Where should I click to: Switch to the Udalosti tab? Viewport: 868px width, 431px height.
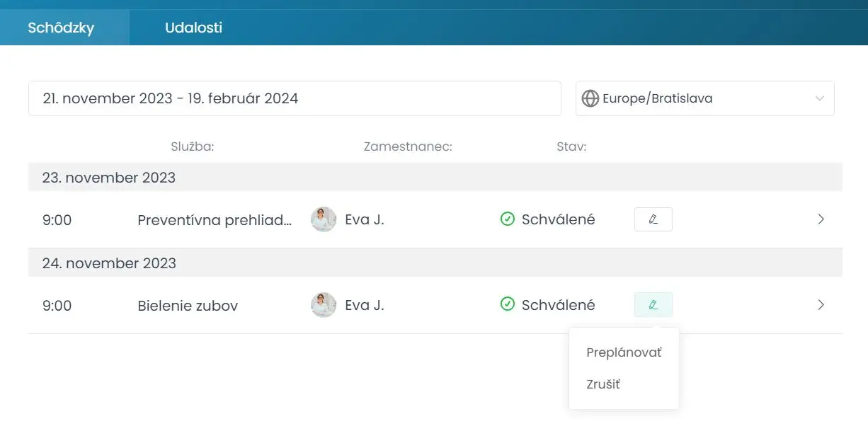[193, 28]
